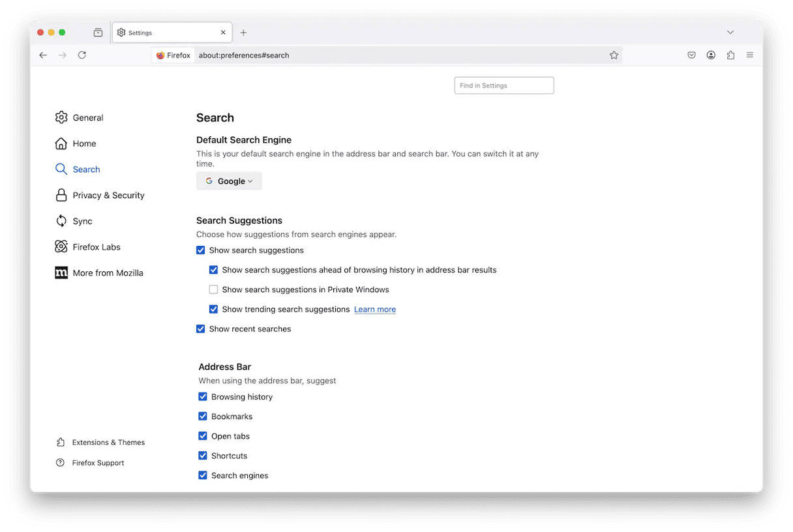Open the Google default engine dropdown

[229, 181]
